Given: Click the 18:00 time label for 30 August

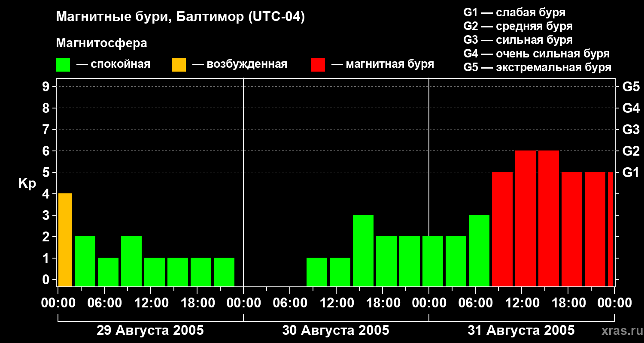Looking at the screenshot, I should tap(383, 303).
